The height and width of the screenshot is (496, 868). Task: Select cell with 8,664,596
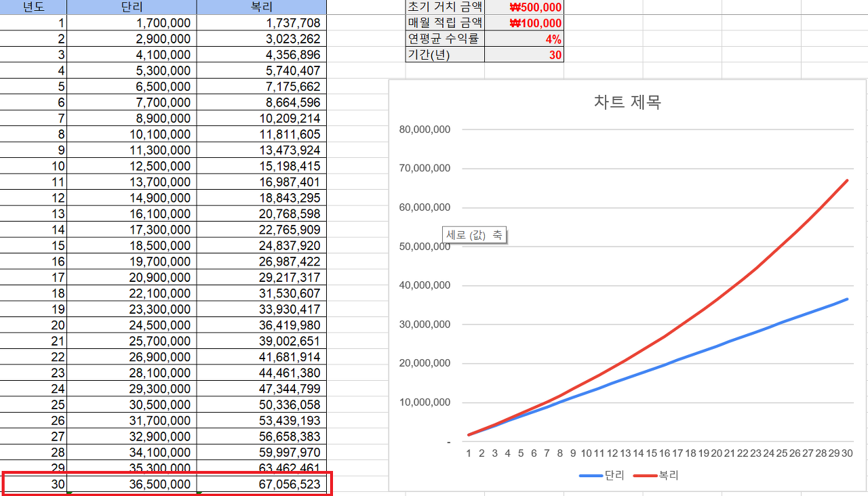261,102
